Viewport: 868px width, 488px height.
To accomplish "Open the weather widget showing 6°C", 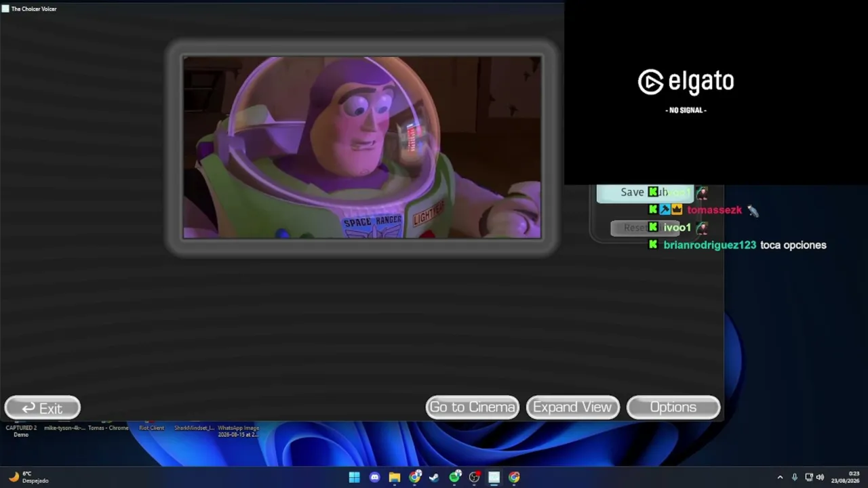I will pos(28,477).
